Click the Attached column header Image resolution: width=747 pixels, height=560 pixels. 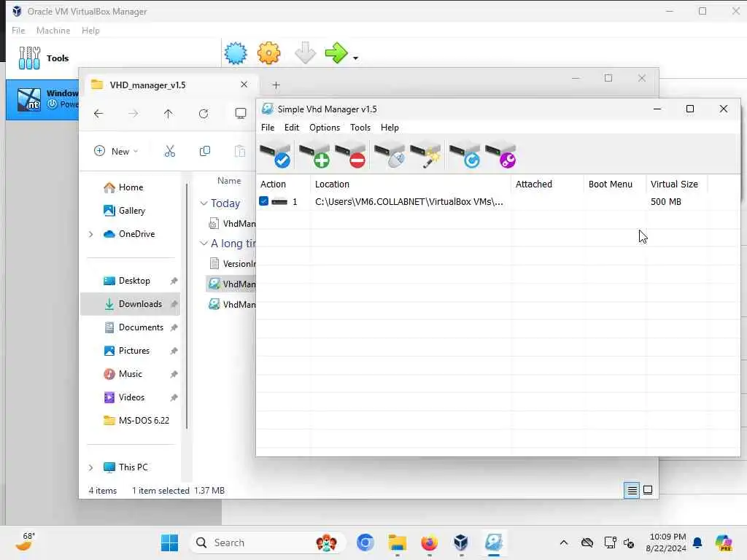[547, 184]
